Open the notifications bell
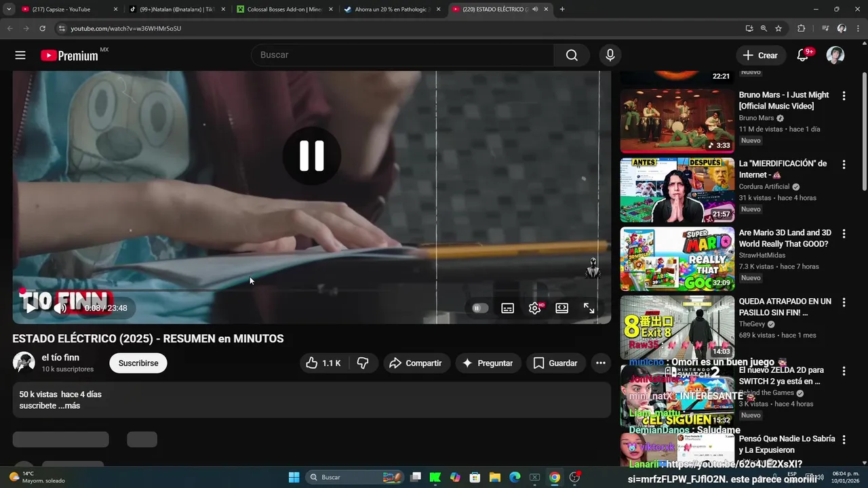The image size is (868, 488). point(803,56)
